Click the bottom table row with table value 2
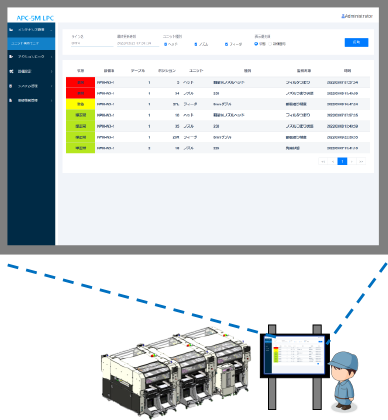This screenshot has width=388, height=420. coord(218,148)
